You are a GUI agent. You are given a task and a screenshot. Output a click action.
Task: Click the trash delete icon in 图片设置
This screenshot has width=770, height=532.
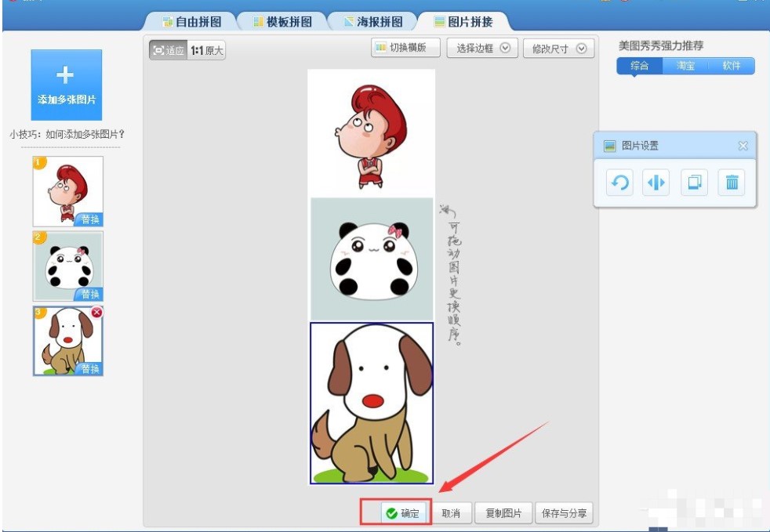point(731,183)
